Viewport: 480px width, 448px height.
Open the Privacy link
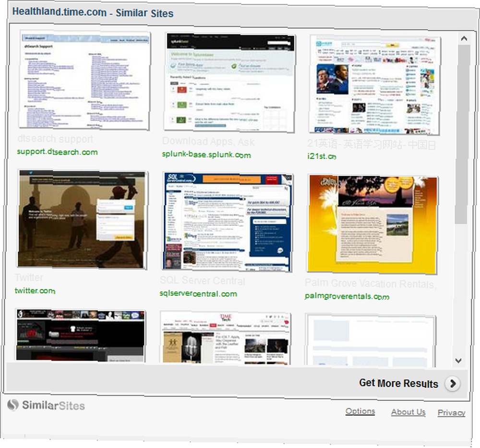[x=451, y=413]
